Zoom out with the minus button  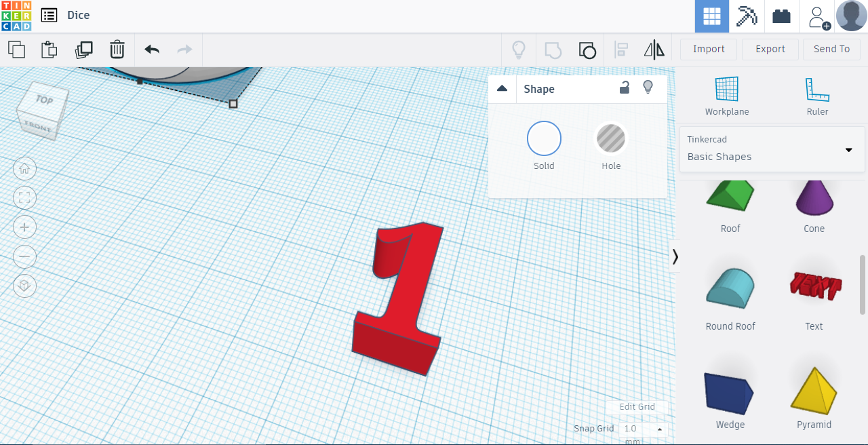(25, 256)
